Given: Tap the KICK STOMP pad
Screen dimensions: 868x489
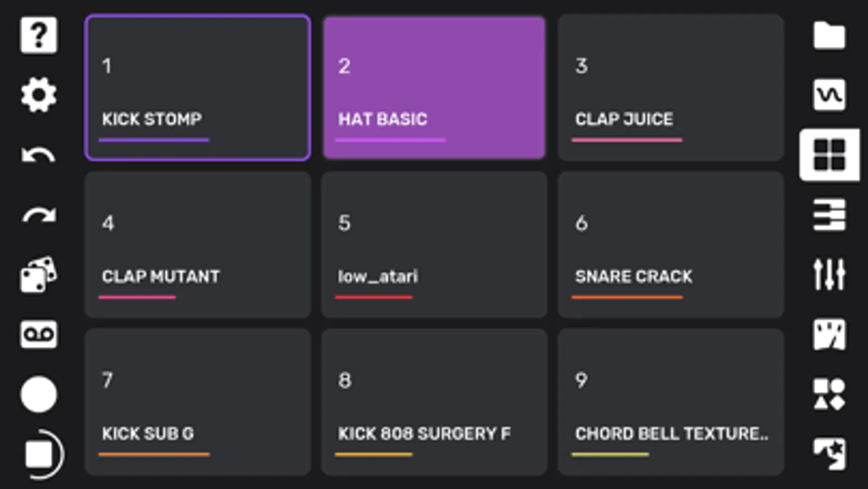Looking at the screenshot, I should (198, 87).
